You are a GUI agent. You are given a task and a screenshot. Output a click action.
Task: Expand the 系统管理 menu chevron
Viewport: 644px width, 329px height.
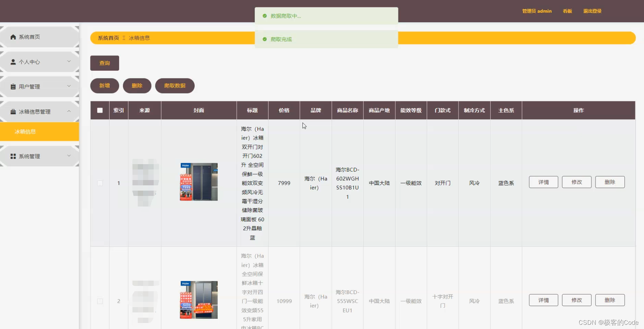pos(69,156)
